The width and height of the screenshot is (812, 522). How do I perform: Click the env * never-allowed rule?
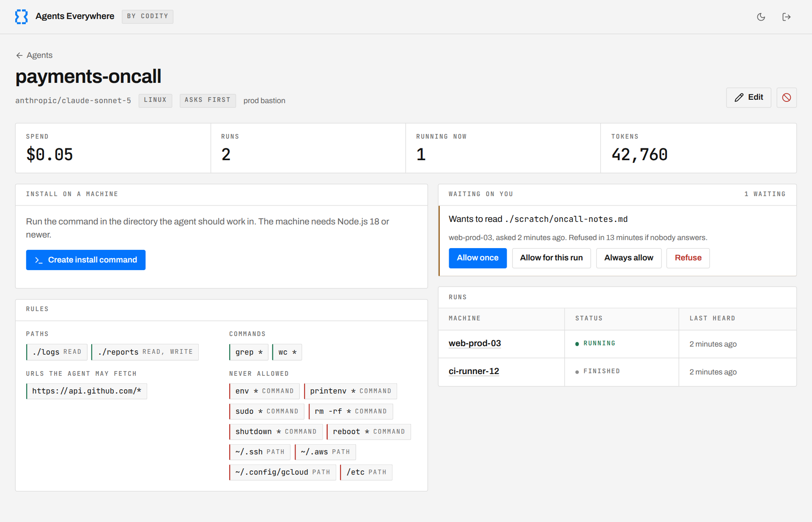[264, 391]
